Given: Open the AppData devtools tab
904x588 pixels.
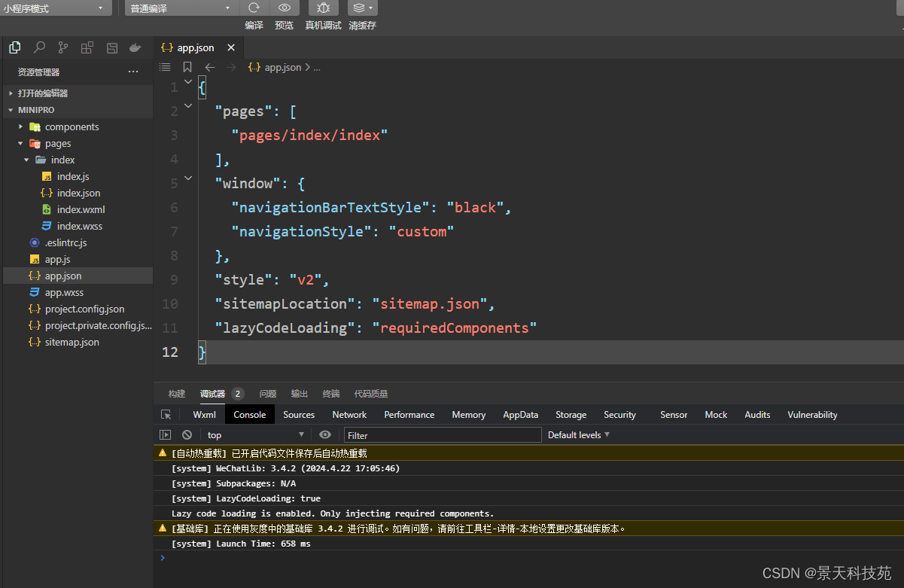Looking at the screenshot, I should pos(521,415).
